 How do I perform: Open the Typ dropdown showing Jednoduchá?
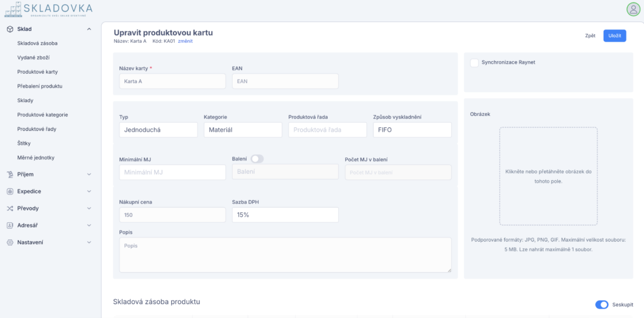pos(158,130)
